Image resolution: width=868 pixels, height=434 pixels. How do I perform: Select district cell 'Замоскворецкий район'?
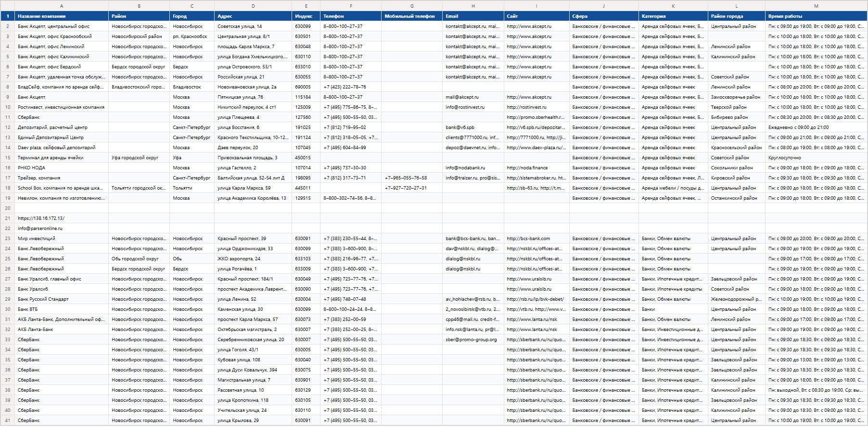(x=737, y=97)
